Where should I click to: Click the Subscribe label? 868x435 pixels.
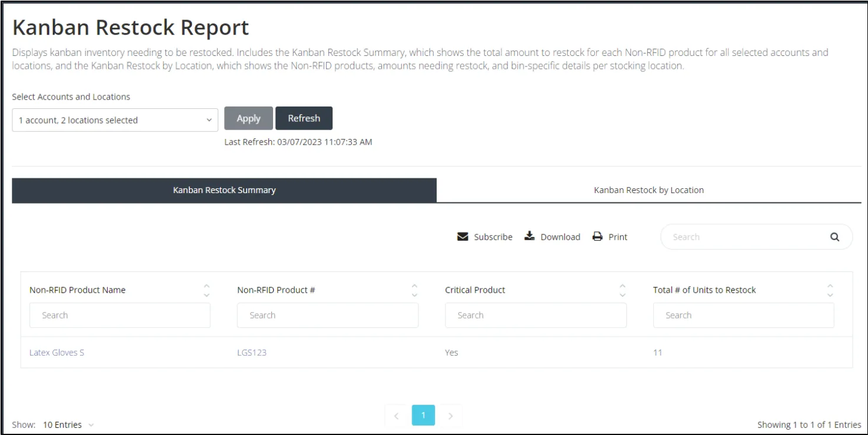click(493, 237)
